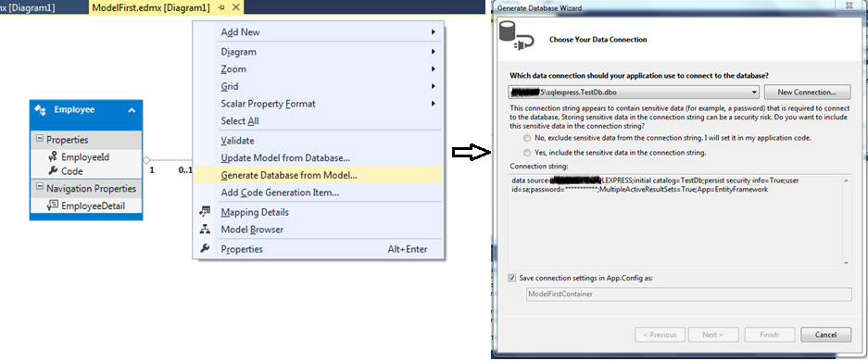Screen dimensions: 868x361
Task: Click the Mapping Details menu icon
Action: tap(205, 212)
